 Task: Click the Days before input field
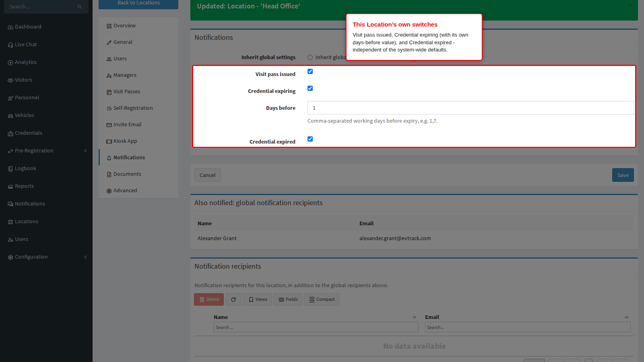tap(471, 108)
